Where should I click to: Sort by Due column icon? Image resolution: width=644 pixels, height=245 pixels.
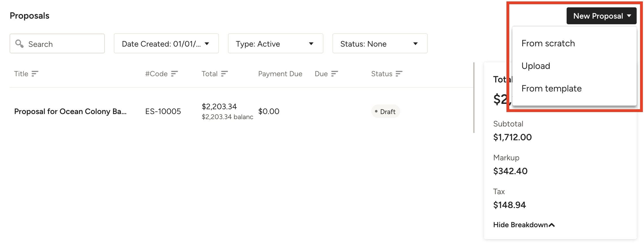(x=334, y=74)
